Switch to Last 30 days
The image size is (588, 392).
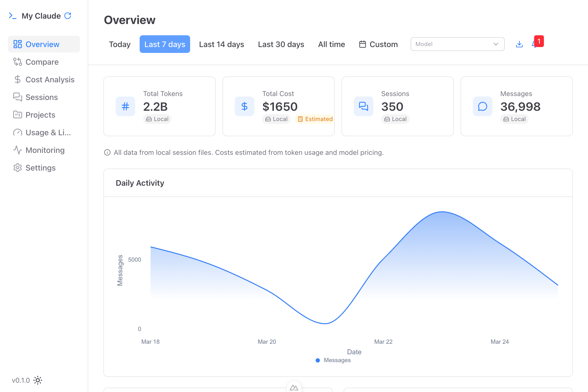[281, 44]
